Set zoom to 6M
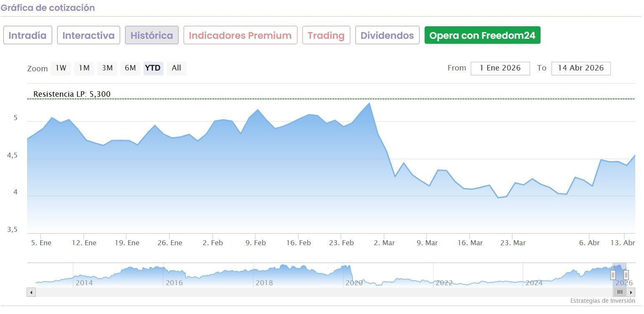 [x=130, y=68]
